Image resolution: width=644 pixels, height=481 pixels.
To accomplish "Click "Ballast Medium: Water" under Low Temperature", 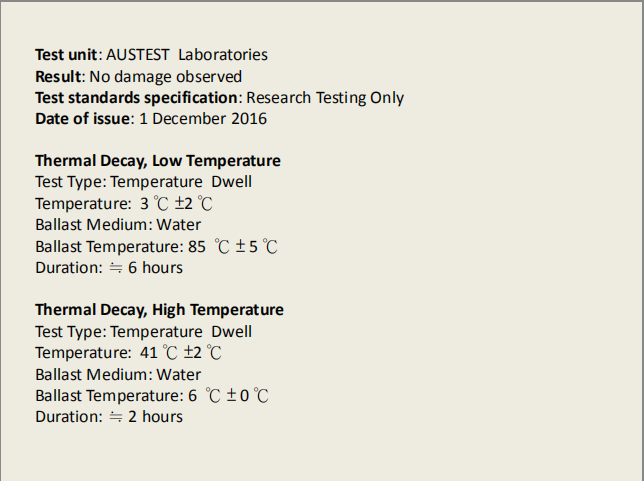I will tap(118, 225).
